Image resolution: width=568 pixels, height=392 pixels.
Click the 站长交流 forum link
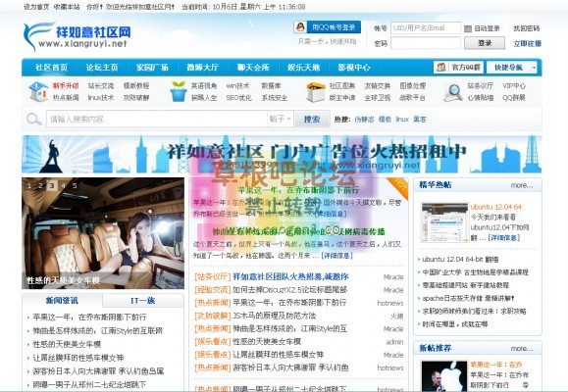coord(101,86)
